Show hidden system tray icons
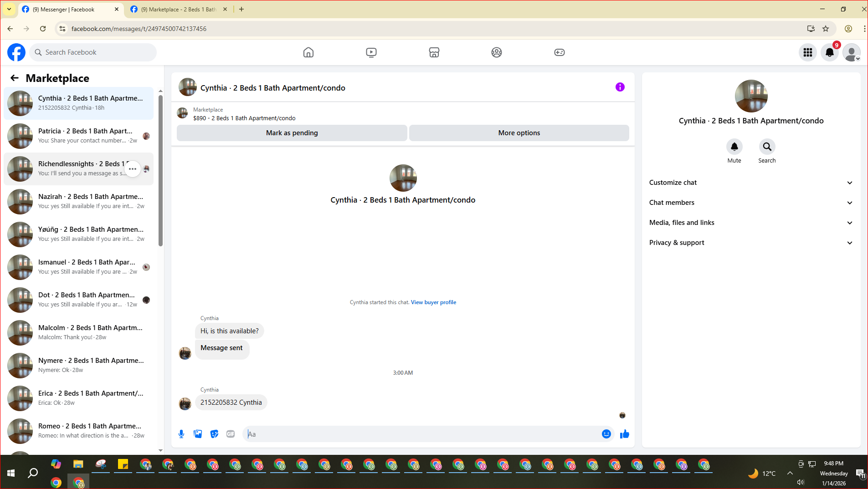The height and width of the screenshot is (489, 868). point(790,473)
